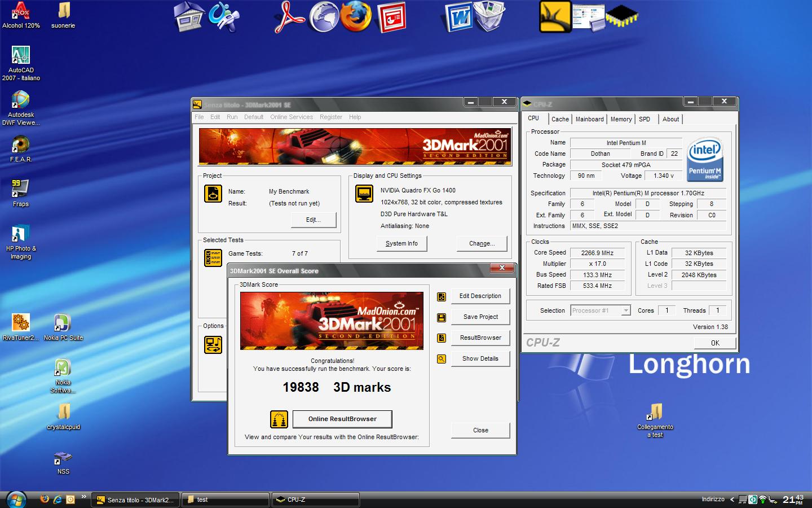Click floppy icon next to Save Project

click(442, 317)
